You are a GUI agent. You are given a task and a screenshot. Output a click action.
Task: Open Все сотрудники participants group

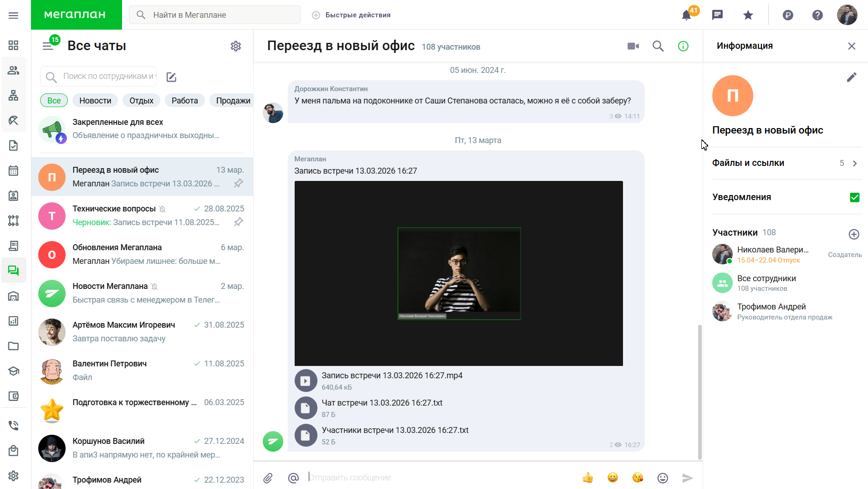click(x=787, y=283)
